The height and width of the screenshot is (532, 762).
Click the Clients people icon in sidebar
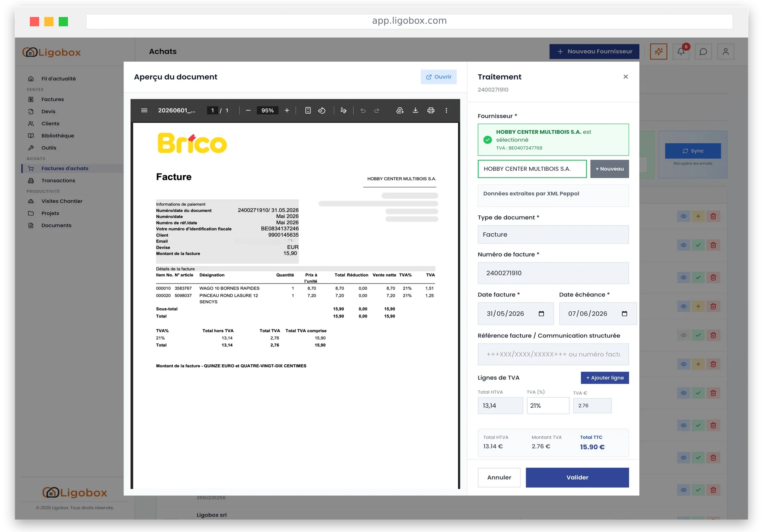[31, 124]
